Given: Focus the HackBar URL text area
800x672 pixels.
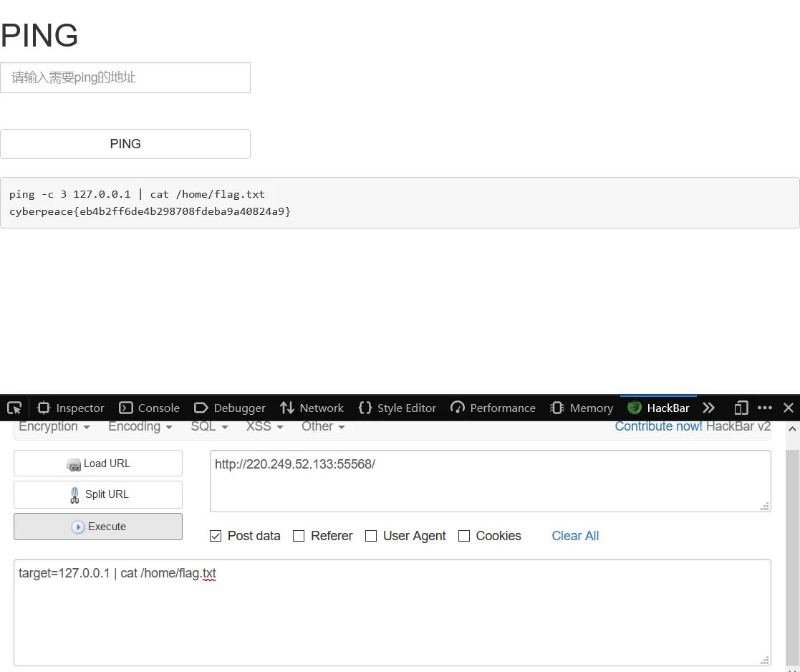Looking at the screenshot, I should pyautogui.click(x=491, y=481).
